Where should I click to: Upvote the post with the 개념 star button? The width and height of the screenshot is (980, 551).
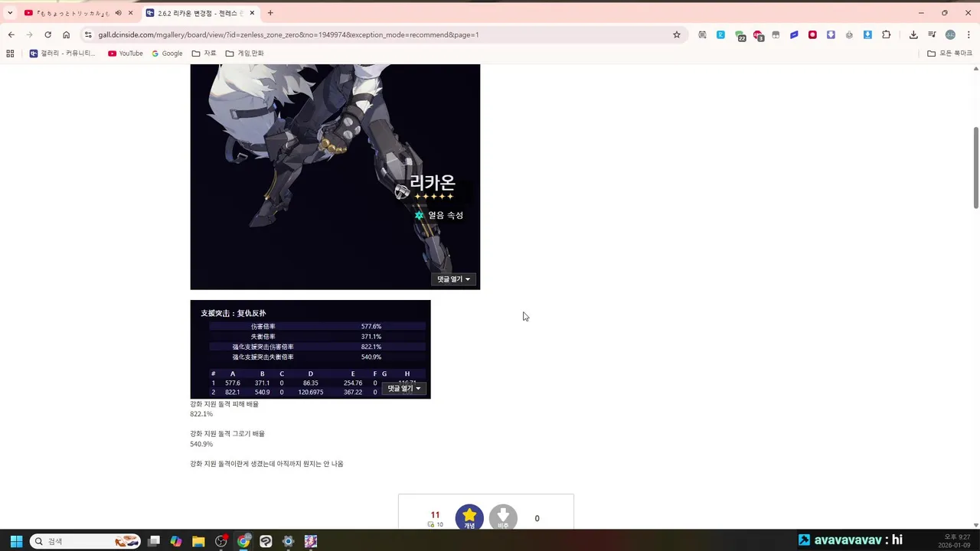pyautogui.click(x=469, y=517)
